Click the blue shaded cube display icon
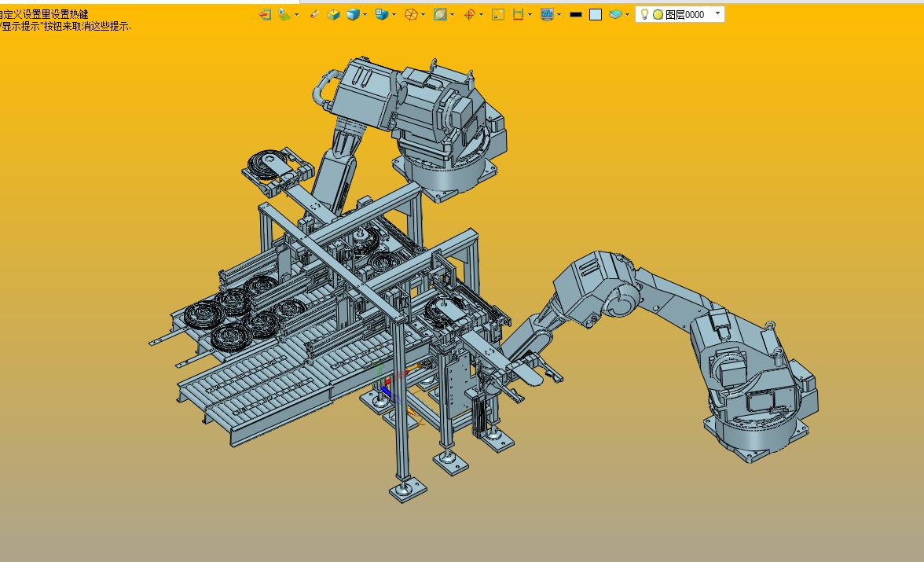 pyautogui.click(x=353, y=15)
